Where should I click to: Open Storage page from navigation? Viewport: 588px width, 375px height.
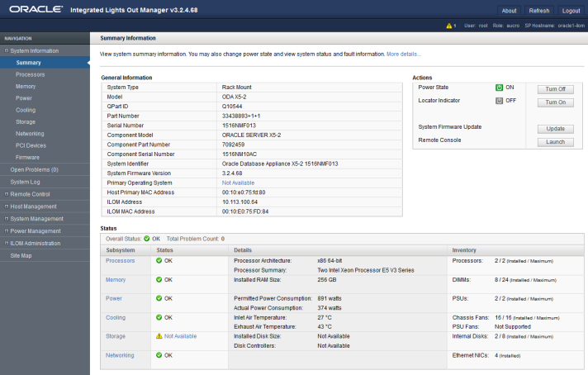[26, 122]
